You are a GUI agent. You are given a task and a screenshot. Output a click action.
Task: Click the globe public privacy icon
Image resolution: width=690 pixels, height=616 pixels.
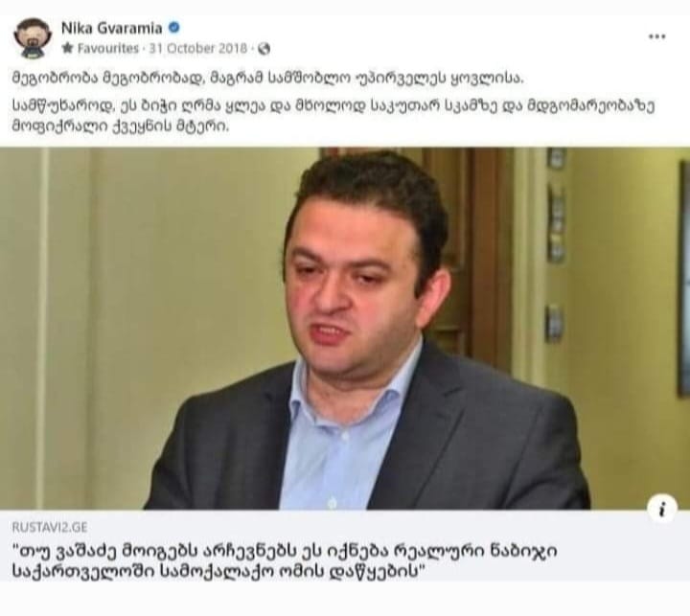tap(264, 49)
